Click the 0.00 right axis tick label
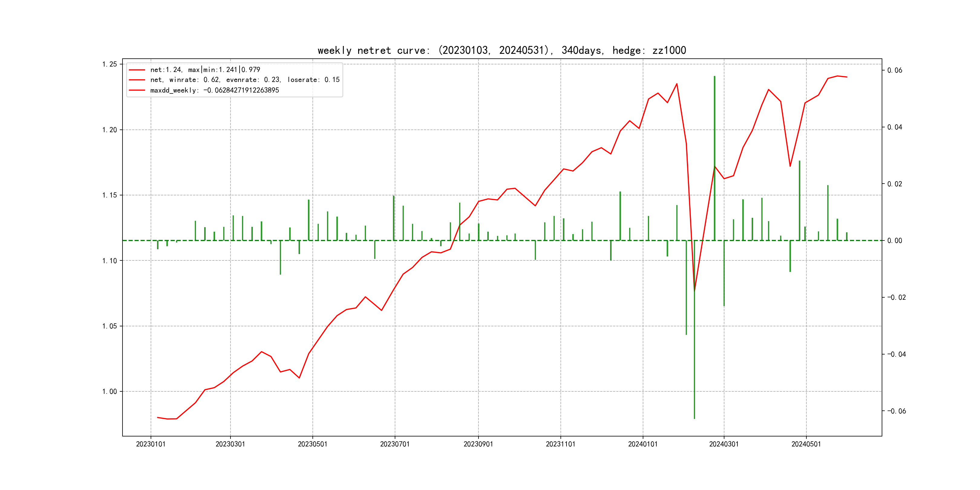This screenshot has width=980, height=490. [894, 241]
